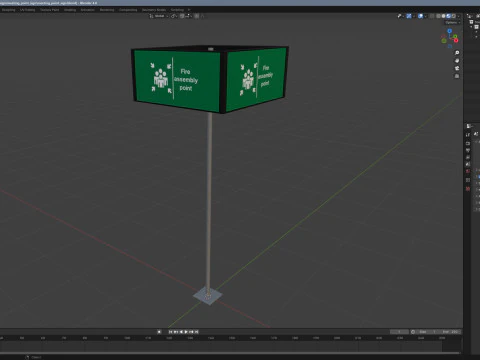Screen dimensions: 480x360
Task: Add a new workspace with the plus button
Action: [x=189, y=10]
